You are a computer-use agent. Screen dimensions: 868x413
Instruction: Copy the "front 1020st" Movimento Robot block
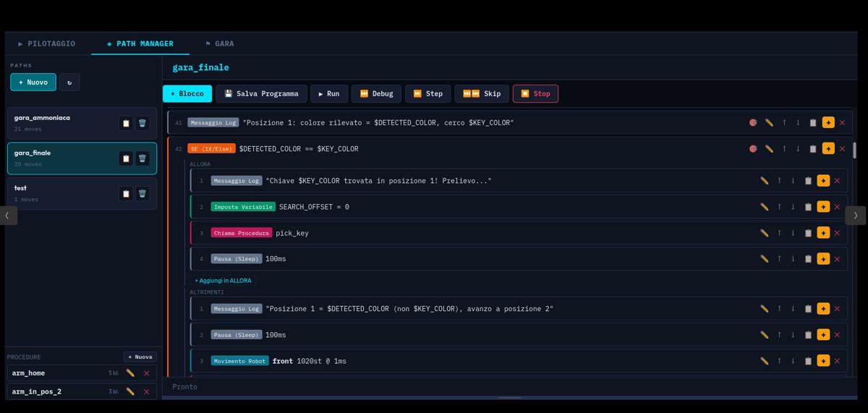pos(808,361)
